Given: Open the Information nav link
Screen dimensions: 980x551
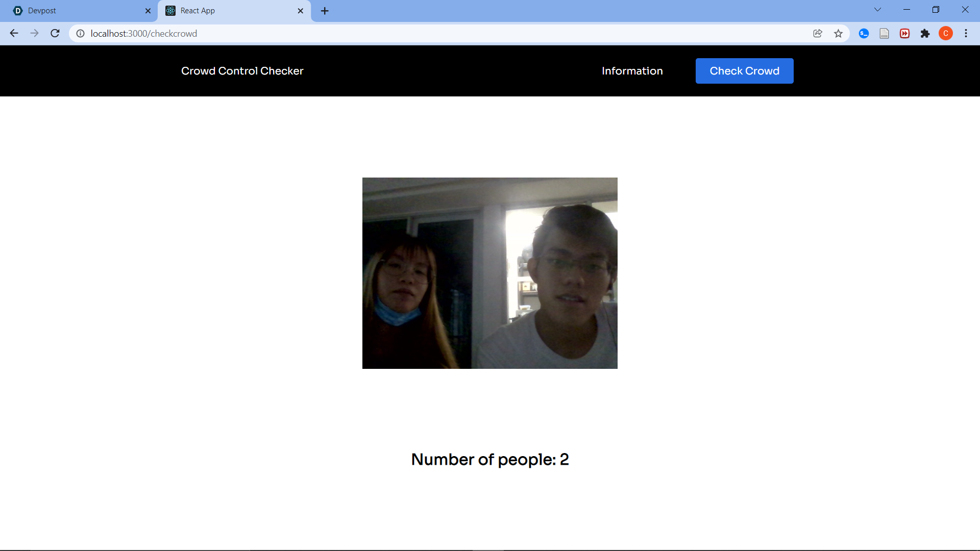Looking at the screenshot, I should pos(632,71).
